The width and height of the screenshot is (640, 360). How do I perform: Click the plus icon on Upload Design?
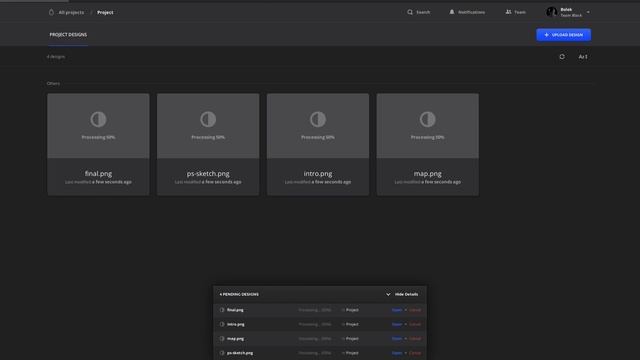[547, 35]
